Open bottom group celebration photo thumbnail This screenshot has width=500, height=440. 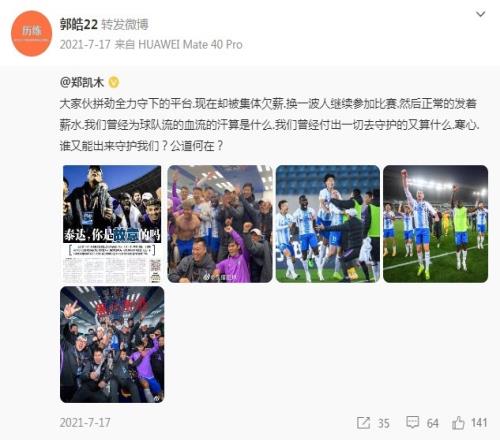(x=112, y=344)
